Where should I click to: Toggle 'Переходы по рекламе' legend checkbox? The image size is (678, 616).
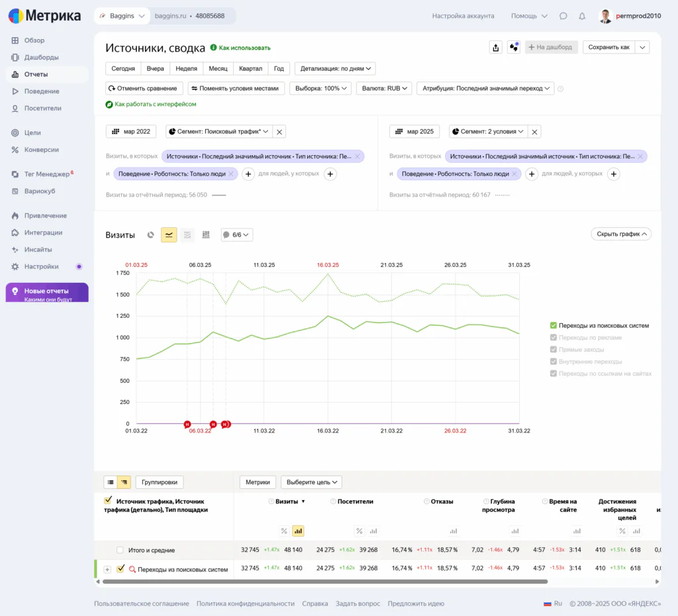pyautogui.click(x=553, y=337)
